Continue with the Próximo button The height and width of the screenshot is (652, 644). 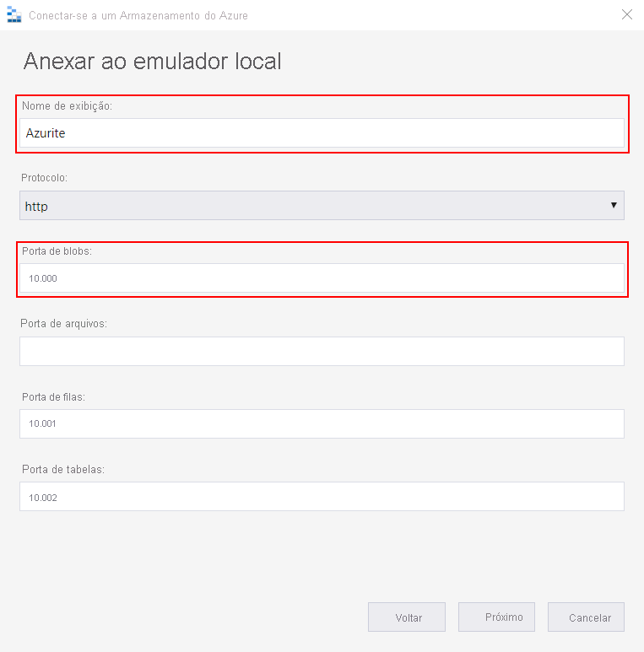tap(496, 617)
